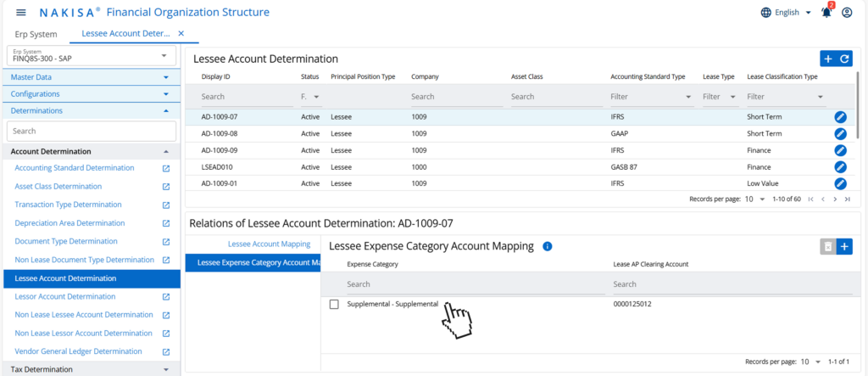Image resolution: width=868 pixels, height=376 pixels.
Task: Expand the Master Data section
Action: [x=92, y=77]
